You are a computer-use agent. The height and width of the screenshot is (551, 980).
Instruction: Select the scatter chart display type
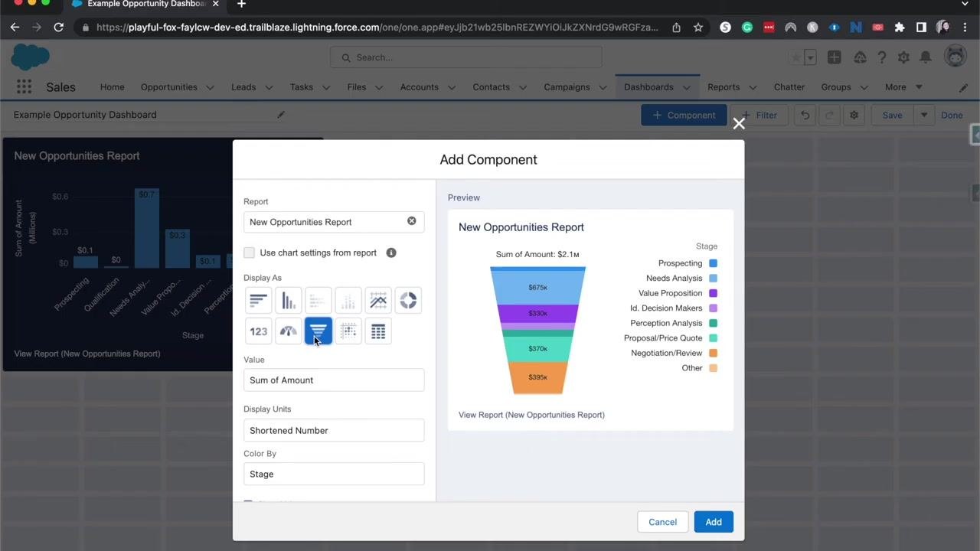click(x=348, y=331)
